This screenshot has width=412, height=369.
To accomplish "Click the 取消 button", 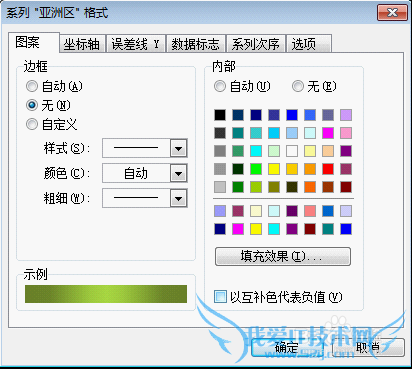I will tap(369, 348).
